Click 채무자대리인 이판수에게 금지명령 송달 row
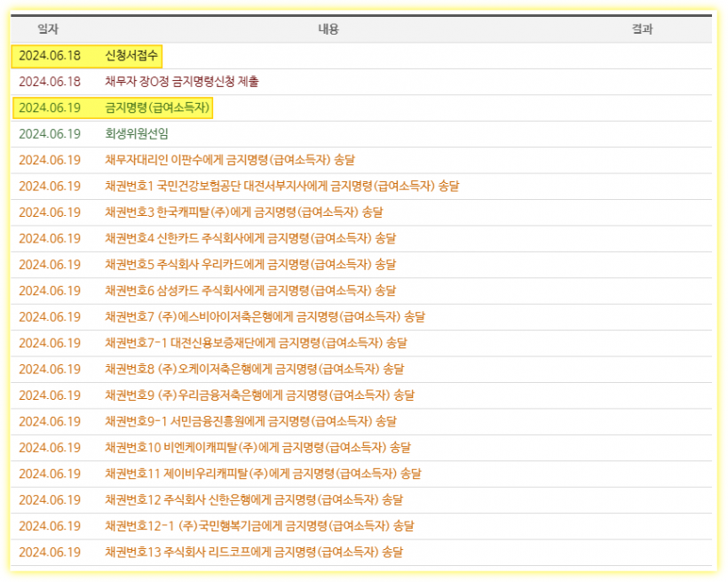The image size is (728, 582). click(x=230, y=160)
